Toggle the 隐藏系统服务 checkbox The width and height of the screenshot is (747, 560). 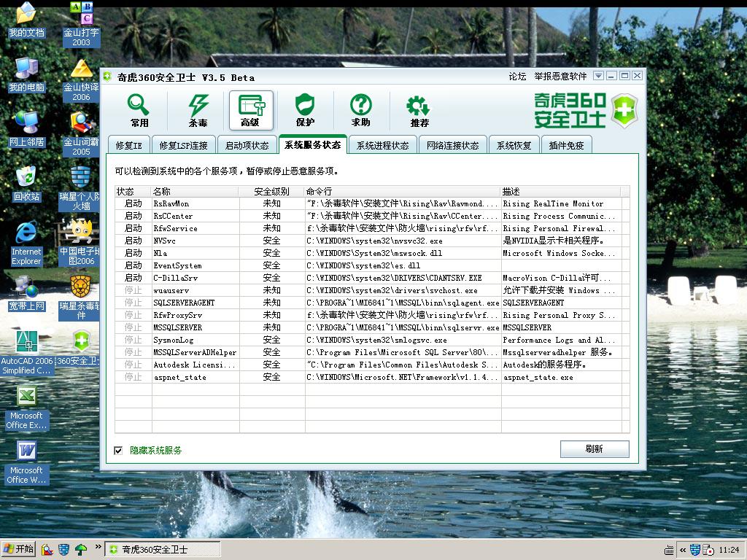tap(119, 451)
